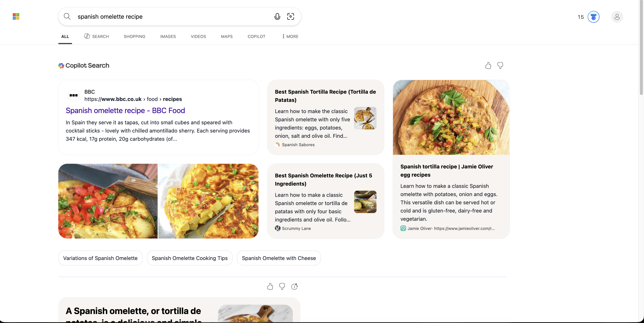Switch to the VIDEOS tab

[x=198, y=36]
